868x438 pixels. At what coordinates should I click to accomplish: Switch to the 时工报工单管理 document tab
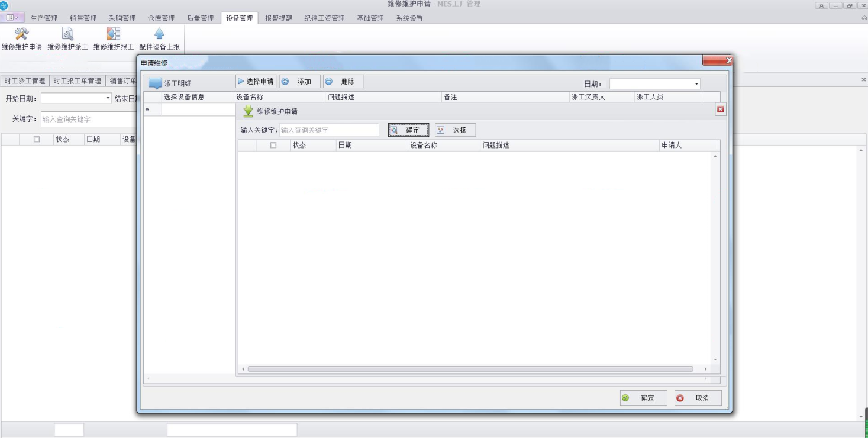coord(77,81)
